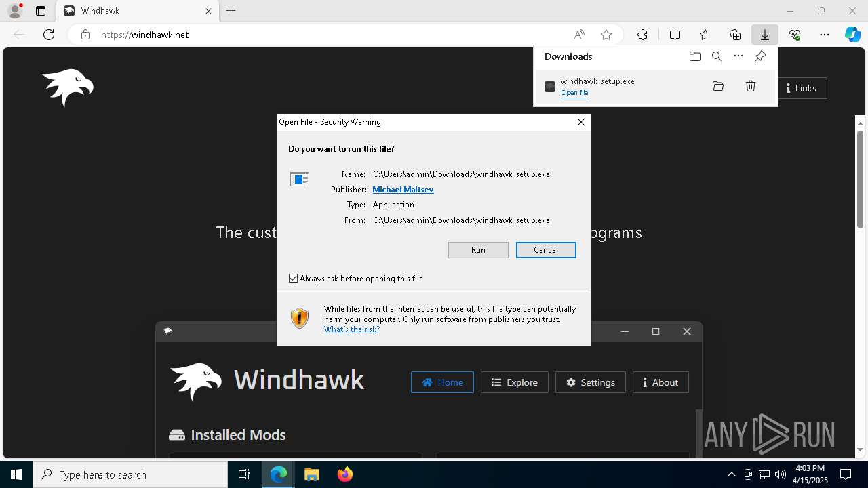Click Open file link for windhawk_setup.exe

[574, 93]
